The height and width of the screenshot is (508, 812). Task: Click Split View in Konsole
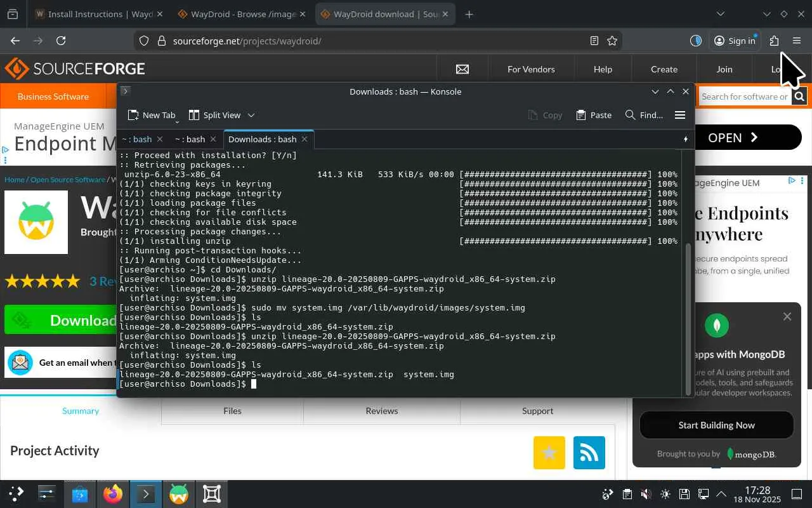tap(214, 115)
